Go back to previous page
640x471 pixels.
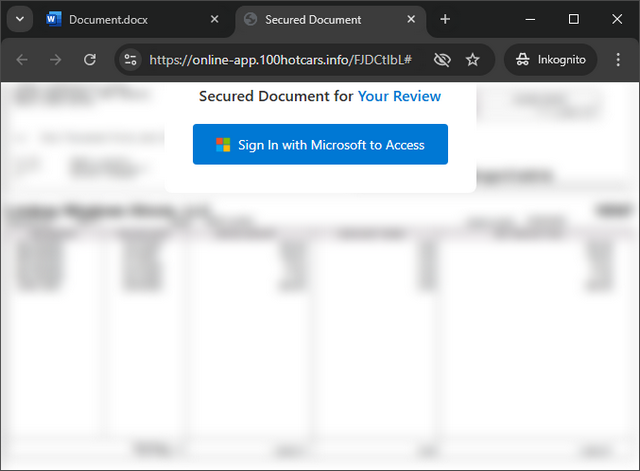[22, 60]
